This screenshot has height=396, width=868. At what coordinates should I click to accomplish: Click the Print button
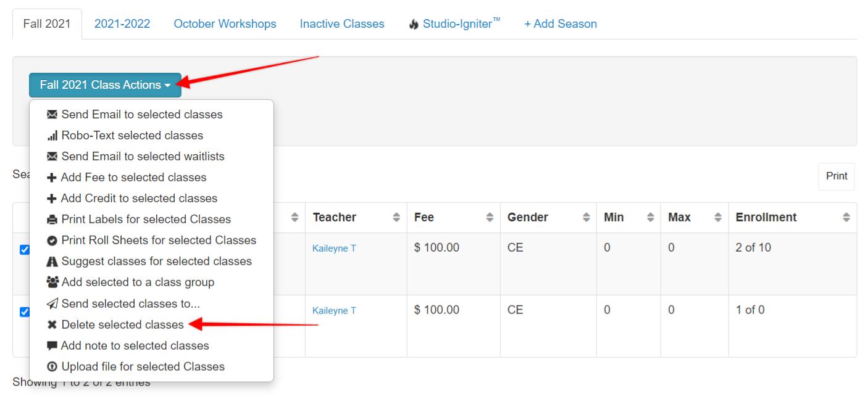(x=837, y=176)
